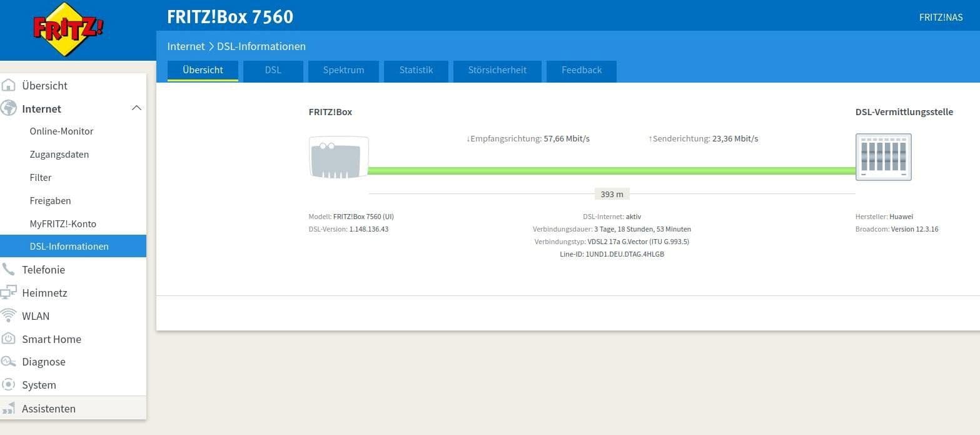Click the Heimnetz network devices icon
This screenshot has height=435, width=980.
pyautogui.click(x=9, y=292)
